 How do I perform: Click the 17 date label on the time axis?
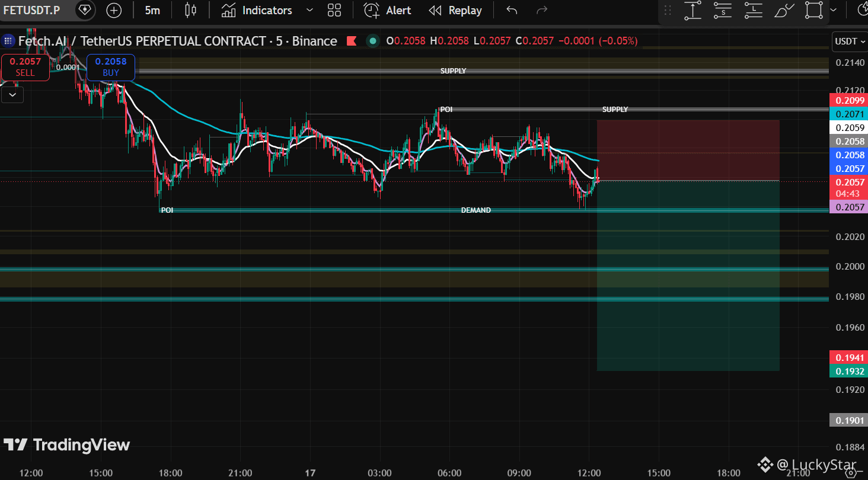point(310,473)
